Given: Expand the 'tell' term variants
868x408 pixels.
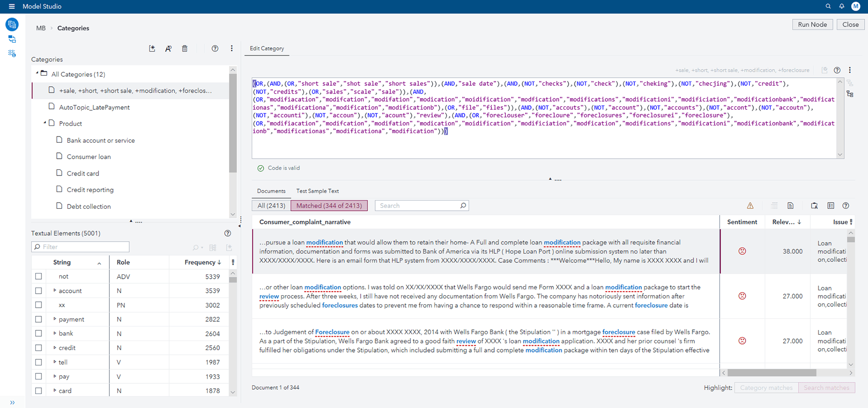Looking at the screenshot, I should [x=54, y=362].
